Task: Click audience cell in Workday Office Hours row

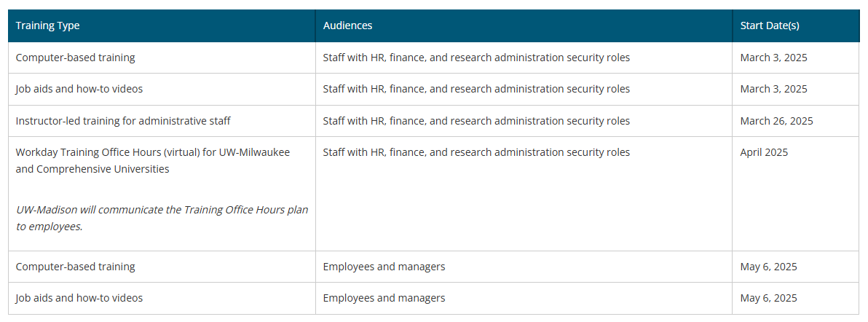Action: [x=476, y=152]
